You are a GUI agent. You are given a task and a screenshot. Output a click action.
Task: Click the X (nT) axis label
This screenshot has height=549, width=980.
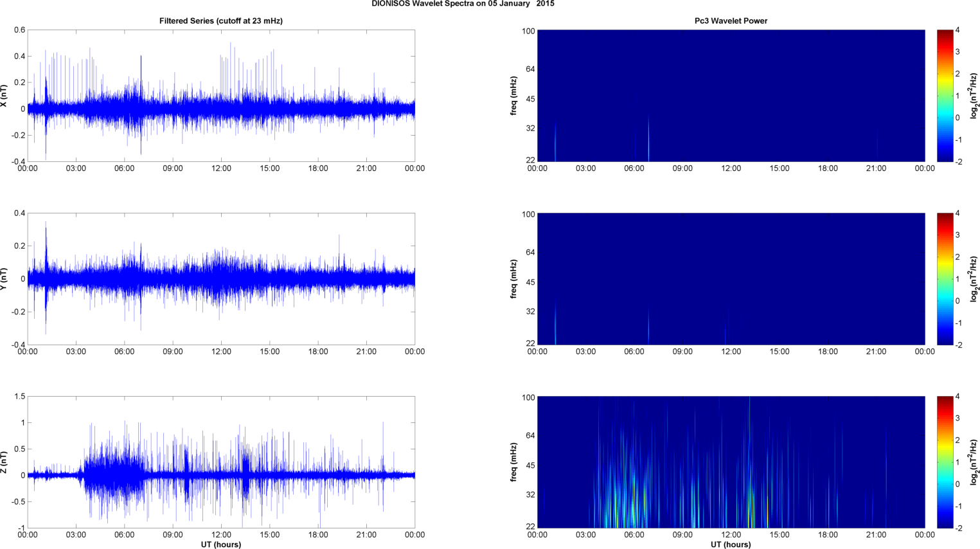pyautogui.click(x=4, y=96)
